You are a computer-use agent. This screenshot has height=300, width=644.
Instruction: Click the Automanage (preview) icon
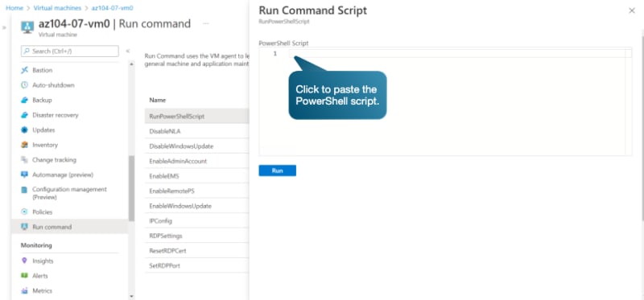[24, 175]
